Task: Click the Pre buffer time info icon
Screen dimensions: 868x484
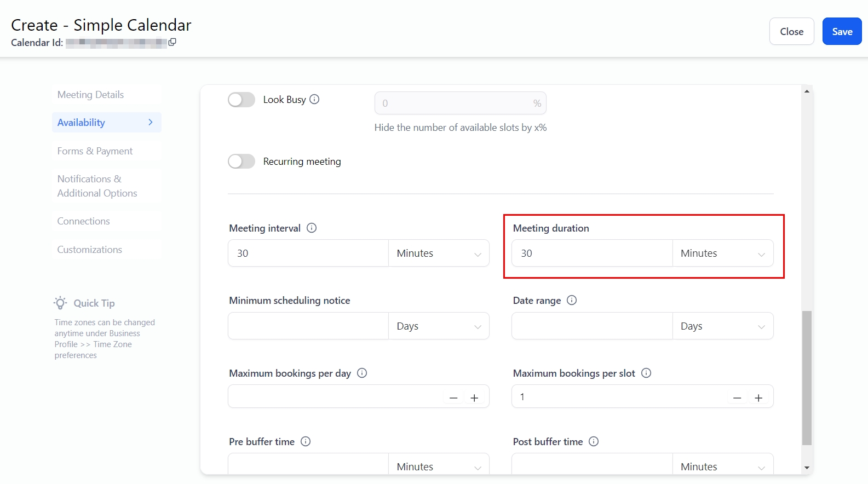Action: tap(306, 441)
